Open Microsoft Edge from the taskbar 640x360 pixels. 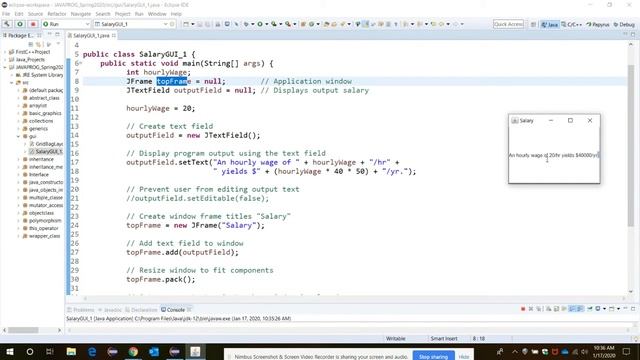pos(92,351)
